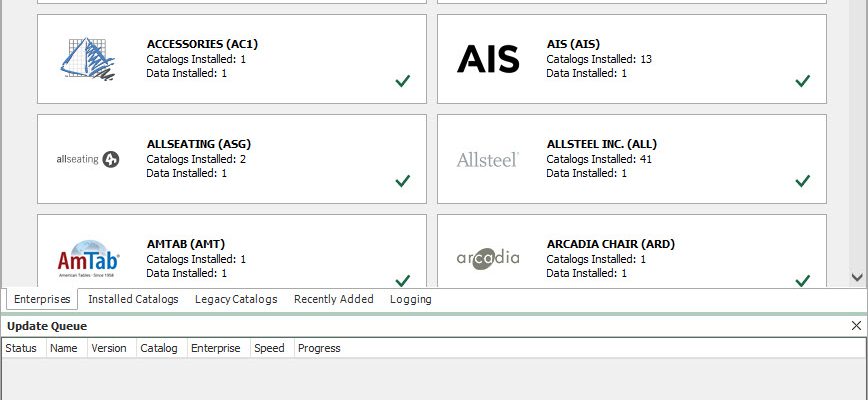Image resolution: width=868 pixels, height=400 pixels.
Task: Click the arcadia logo
Action: coord(488,258)
